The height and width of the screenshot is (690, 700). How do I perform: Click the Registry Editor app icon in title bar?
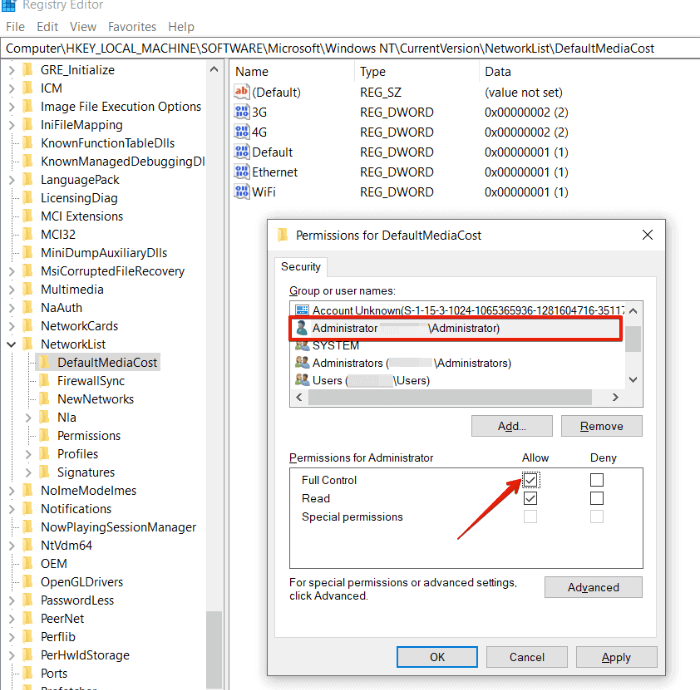click(9, 5)
